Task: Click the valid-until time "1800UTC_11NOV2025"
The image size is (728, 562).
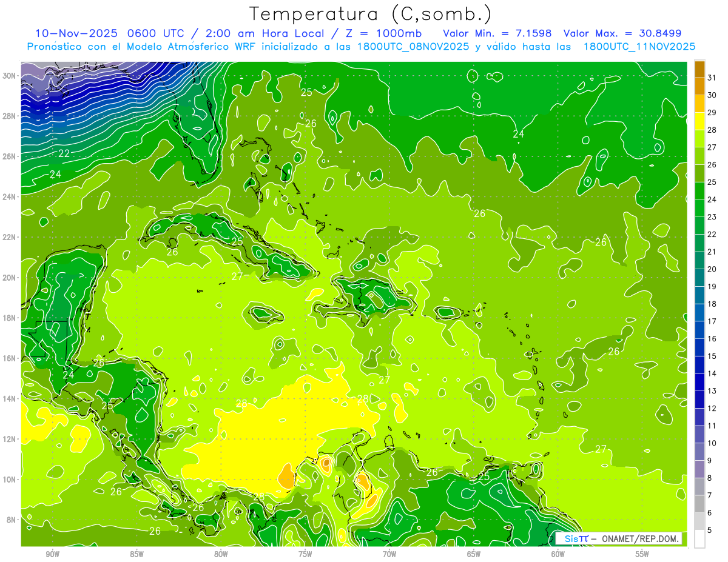Action: 639,47
